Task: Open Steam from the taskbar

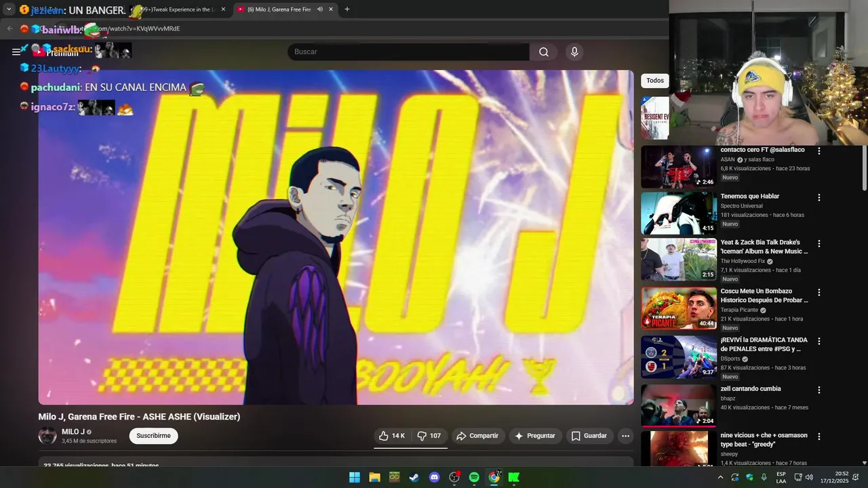Action: click(x=414, y=477)
